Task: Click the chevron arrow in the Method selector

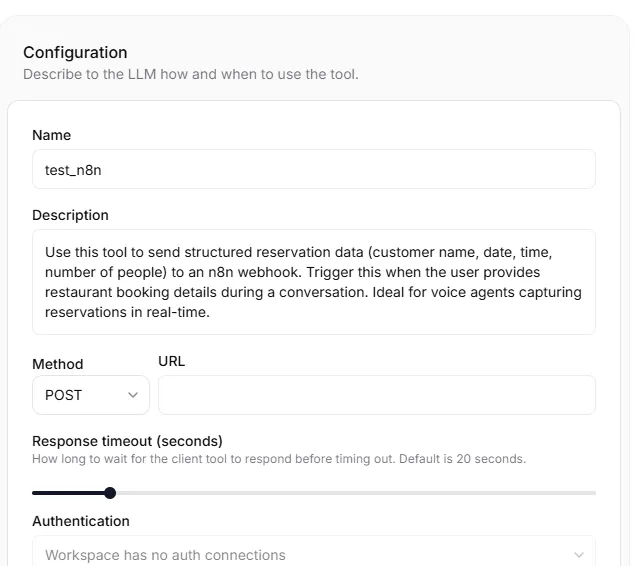Action: 133,395
